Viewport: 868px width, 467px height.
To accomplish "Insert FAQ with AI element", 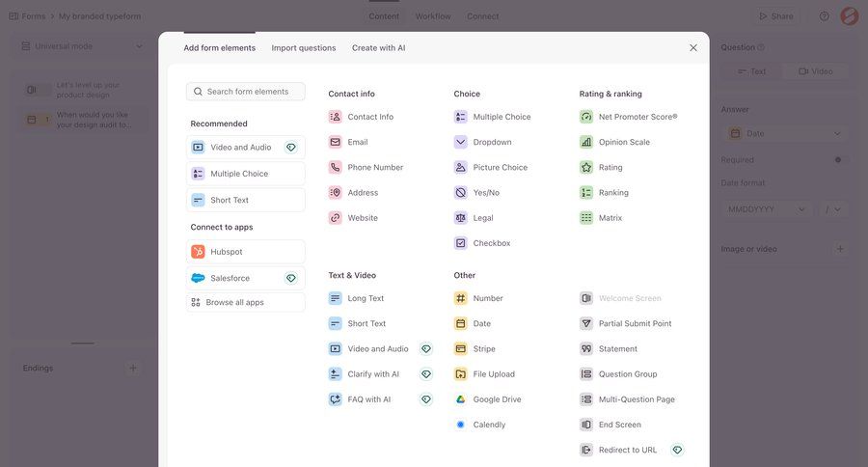I will tap(360, 399).
